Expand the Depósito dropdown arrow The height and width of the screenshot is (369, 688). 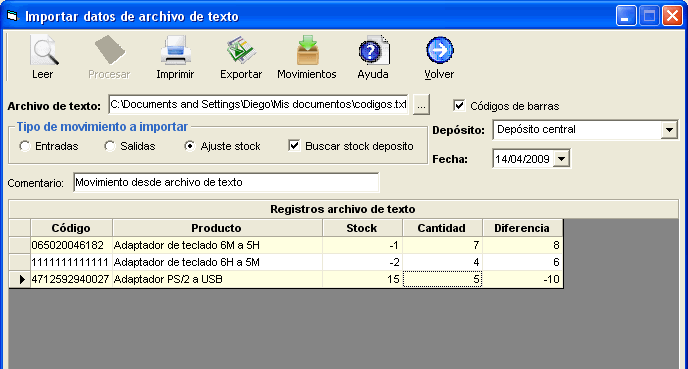tap(669, 130)
